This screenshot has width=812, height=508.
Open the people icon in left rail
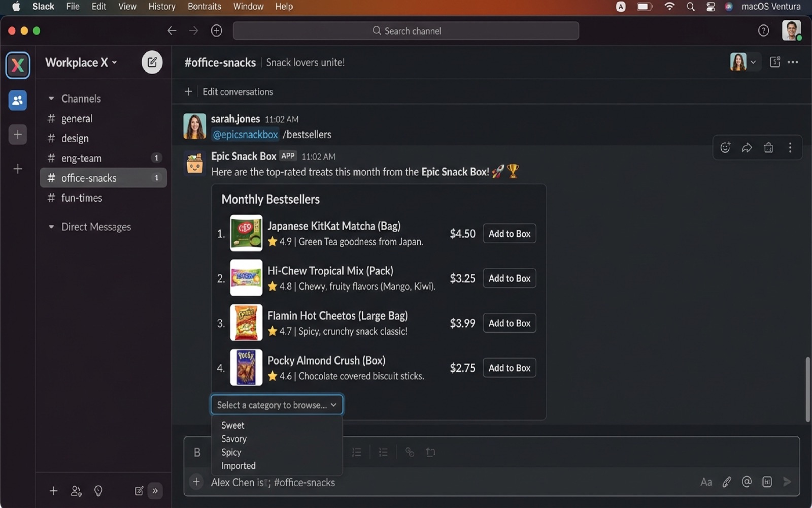coord(18,100)
